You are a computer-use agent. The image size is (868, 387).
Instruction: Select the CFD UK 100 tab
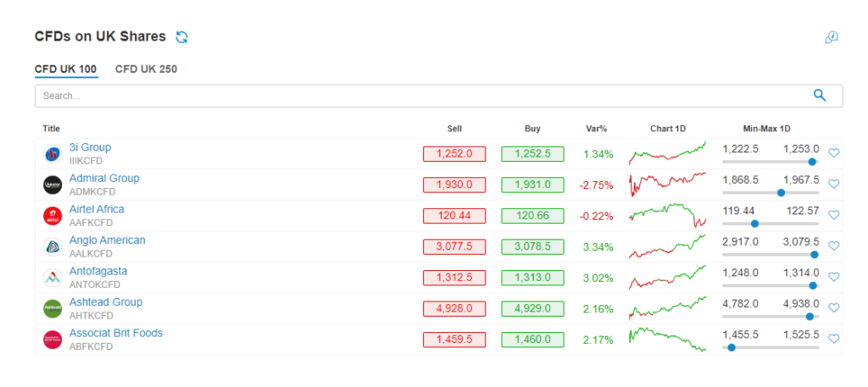[66, 69]
